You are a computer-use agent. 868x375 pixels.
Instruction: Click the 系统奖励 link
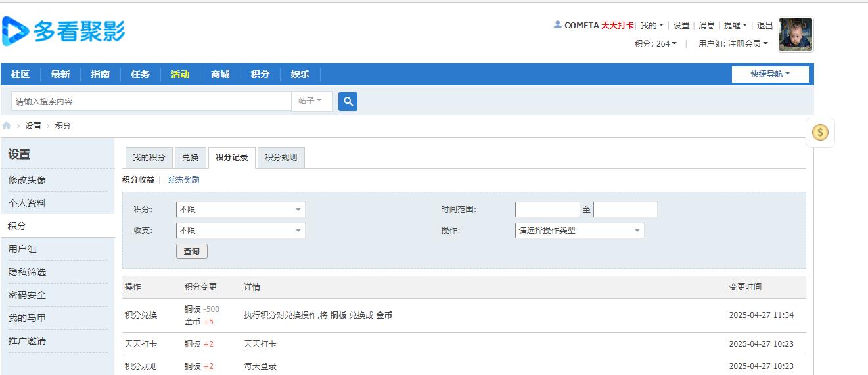[x=183, y=180]
